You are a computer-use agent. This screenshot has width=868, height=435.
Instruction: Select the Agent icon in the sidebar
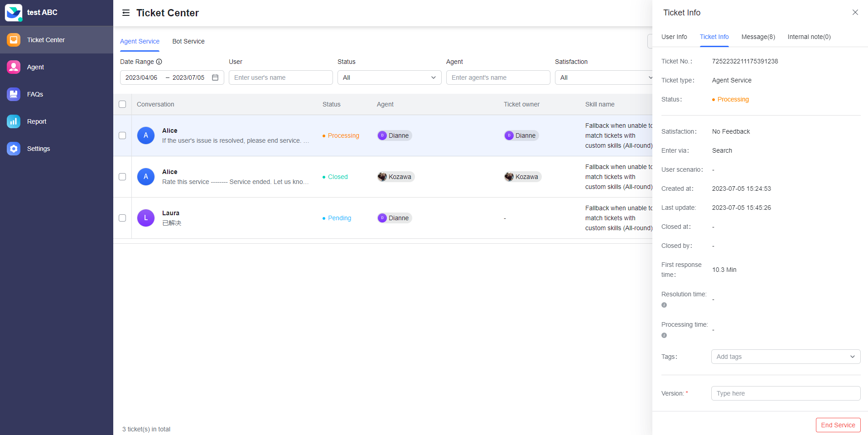(14, 67)
